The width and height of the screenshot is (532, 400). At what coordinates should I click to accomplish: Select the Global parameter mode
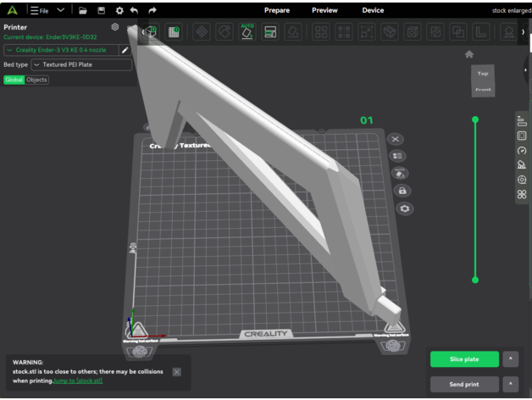[14, 80]
